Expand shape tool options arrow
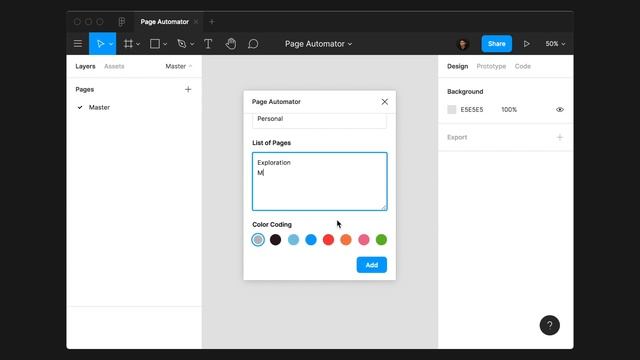This screenshot has height=360, width=640. click(x=165, y=44)
